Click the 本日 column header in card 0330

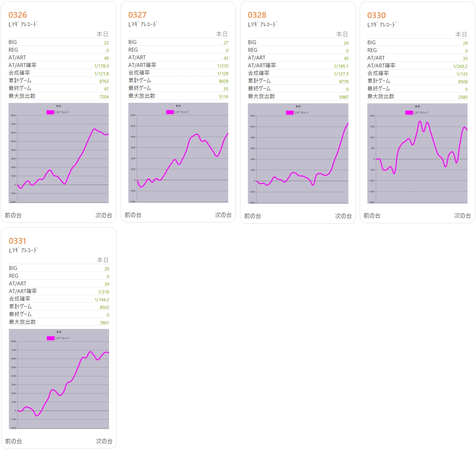point(461,34)
